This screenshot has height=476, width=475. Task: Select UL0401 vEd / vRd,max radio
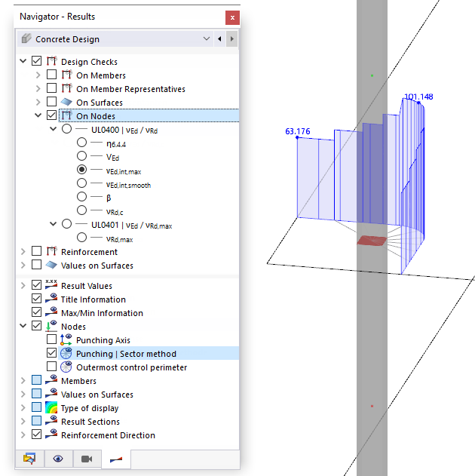pos(67,224)
